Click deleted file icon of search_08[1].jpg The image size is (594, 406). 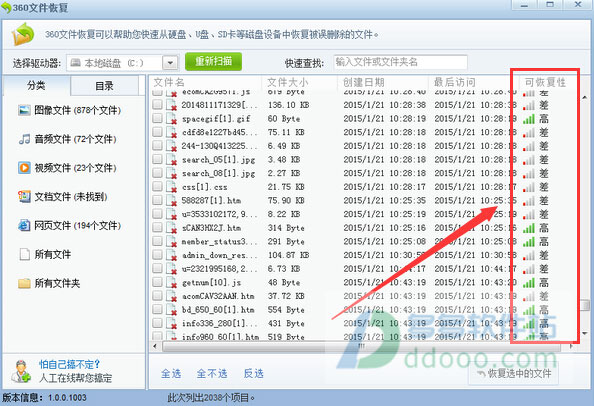[172, 173]
